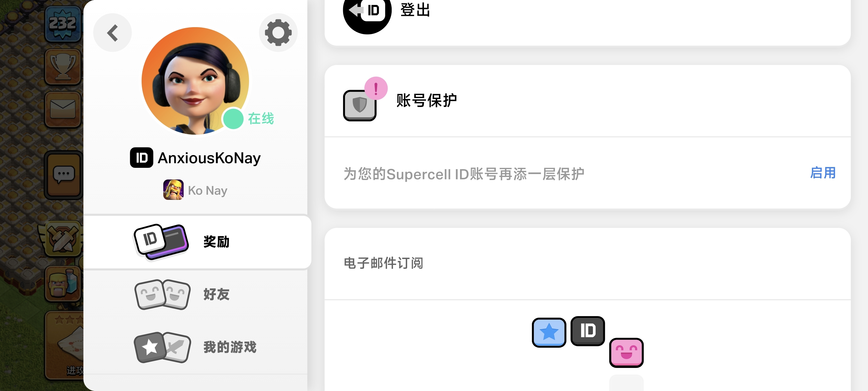Open the 我的游戏 my games tab

195,347
